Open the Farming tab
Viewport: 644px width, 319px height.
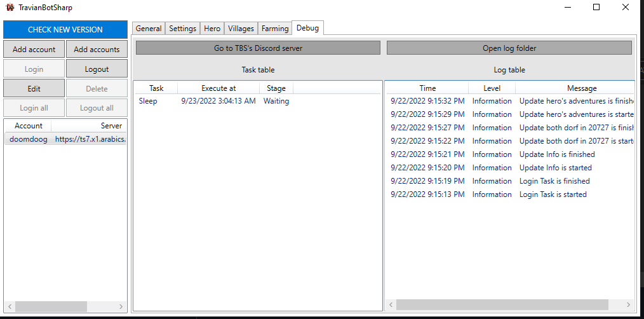(x=275, y=29)
